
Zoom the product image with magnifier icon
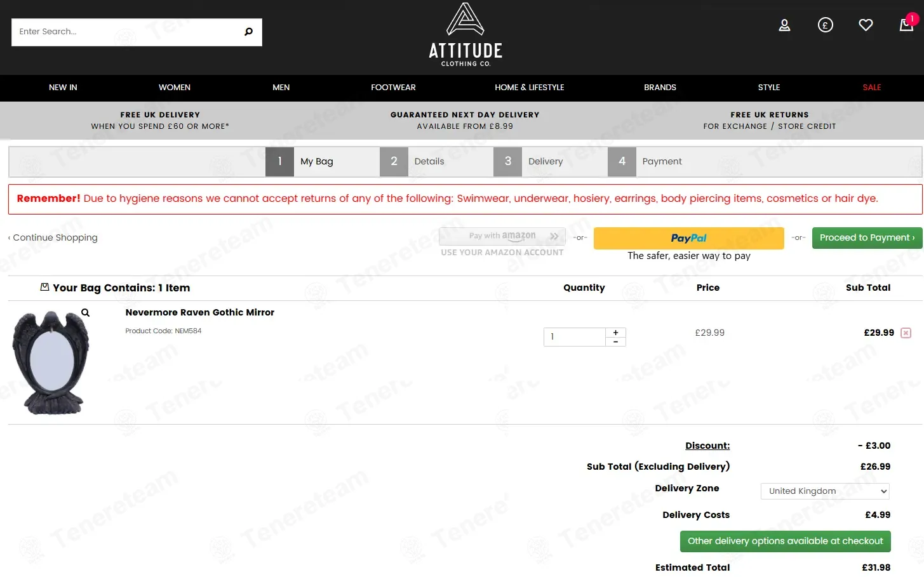coord(85,313)
